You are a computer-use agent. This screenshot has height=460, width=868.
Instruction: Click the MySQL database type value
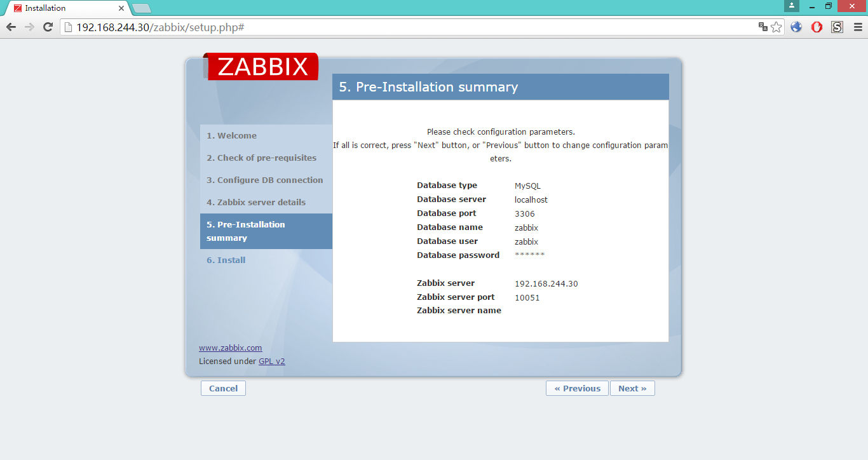click(x=527, y=186)
